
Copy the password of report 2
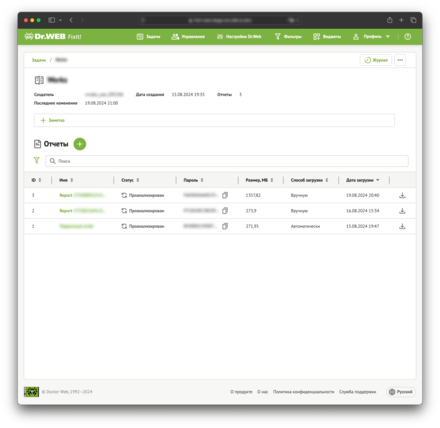[x=225, y=211]
